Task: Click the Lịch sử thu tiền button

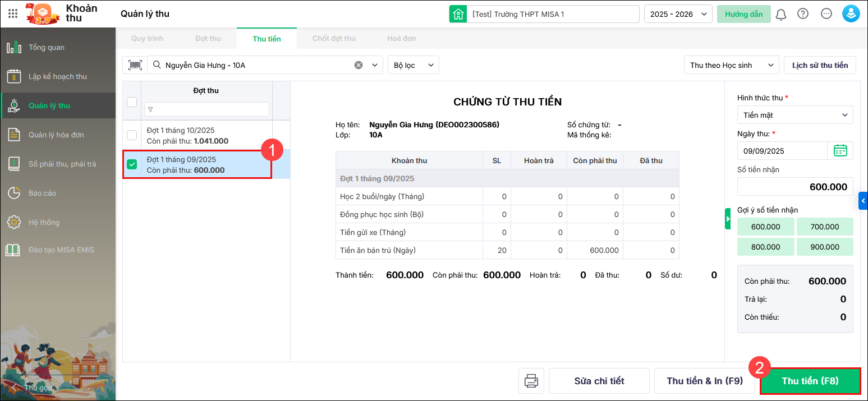Action: click(x=820, y=65)
